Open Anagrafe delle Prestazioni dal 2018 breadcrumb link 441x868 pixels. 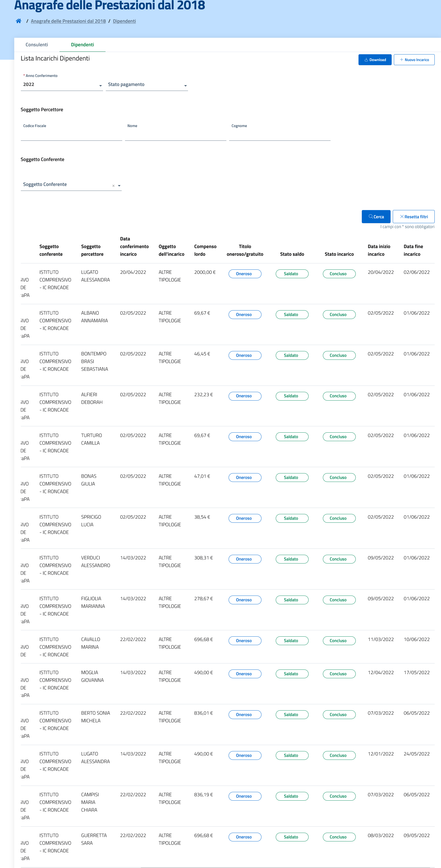click(68, 21)
